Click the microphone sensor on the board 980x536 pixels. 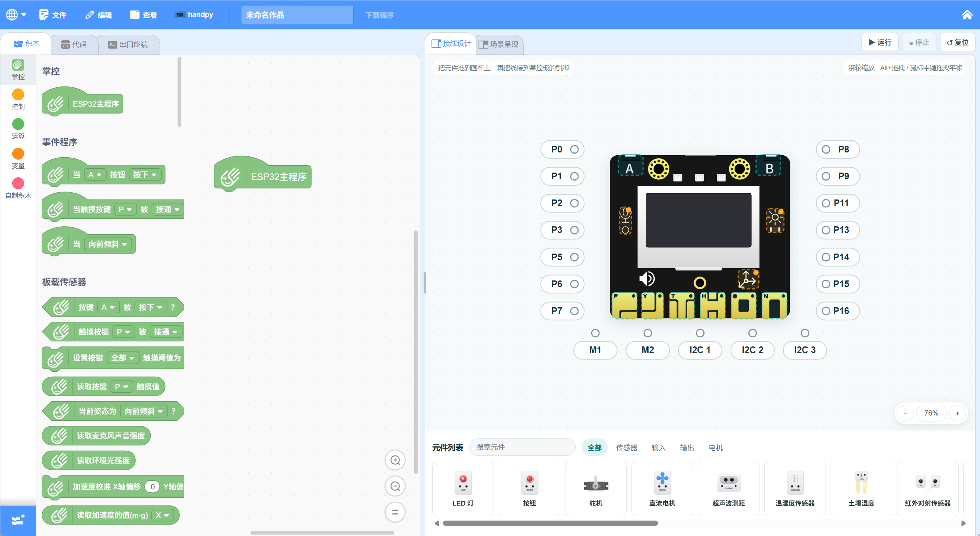[626, 220]
